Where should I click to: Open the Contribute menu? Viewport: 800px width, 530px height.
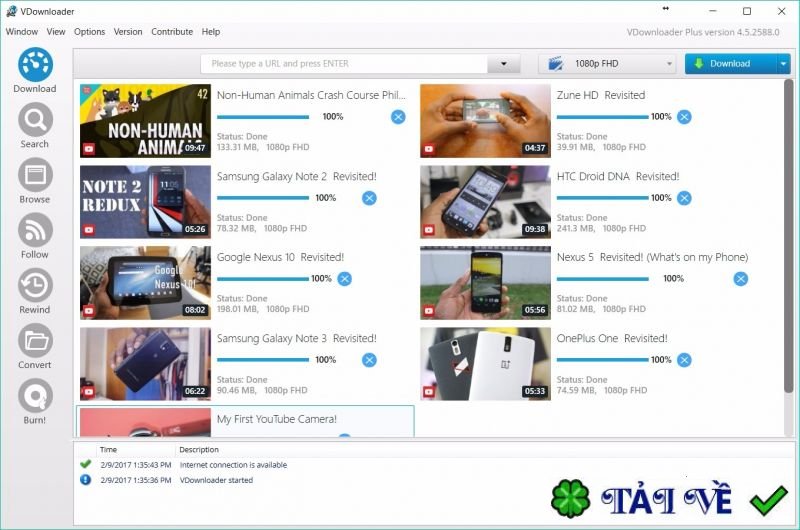click(172, 32)
